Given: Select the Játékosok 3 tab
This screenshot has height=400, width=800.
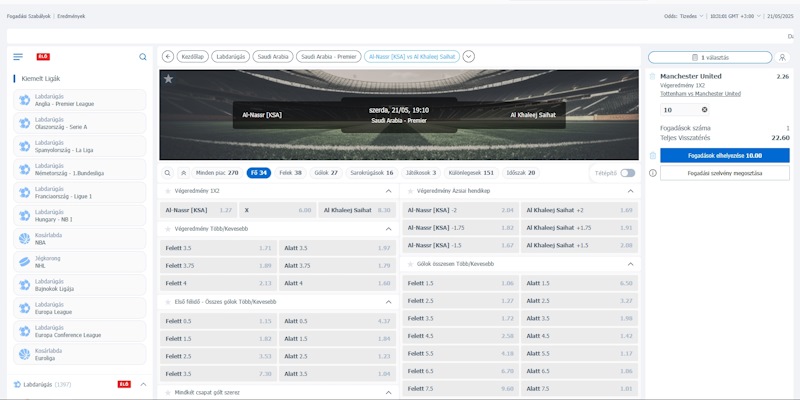Looking at the screenshot, I should (x=421, y=173).
